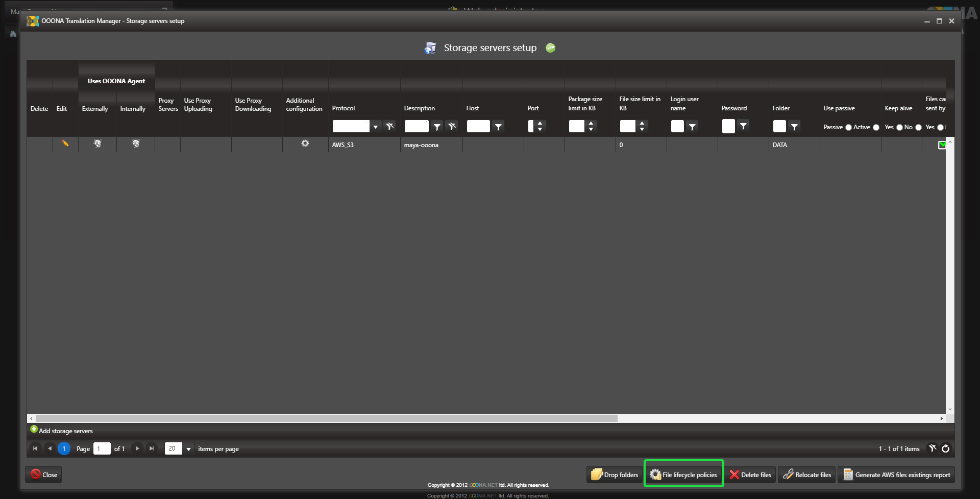Expand the Protocol filter dropdown
Screen dimensions: 980x499
click(376, 127)
